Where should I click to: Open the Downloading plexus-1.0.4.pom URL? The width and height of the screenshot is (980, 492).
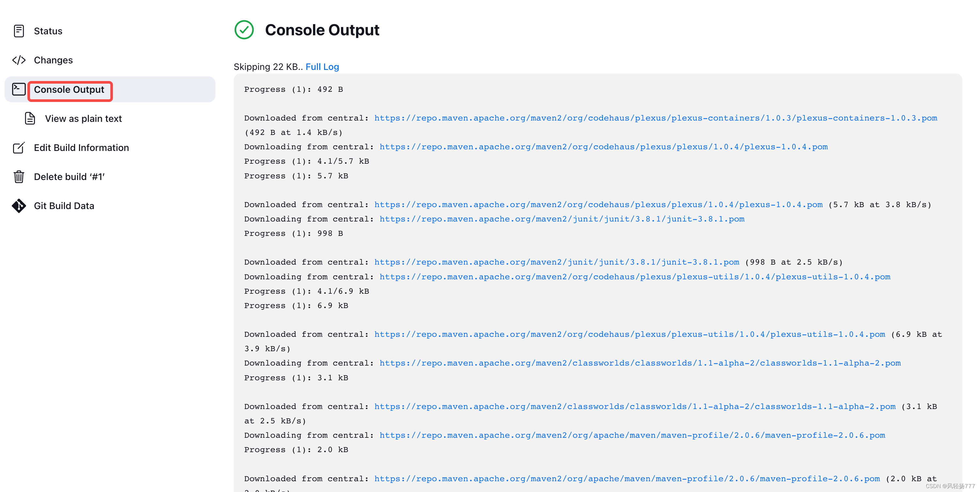coord(603,147)
